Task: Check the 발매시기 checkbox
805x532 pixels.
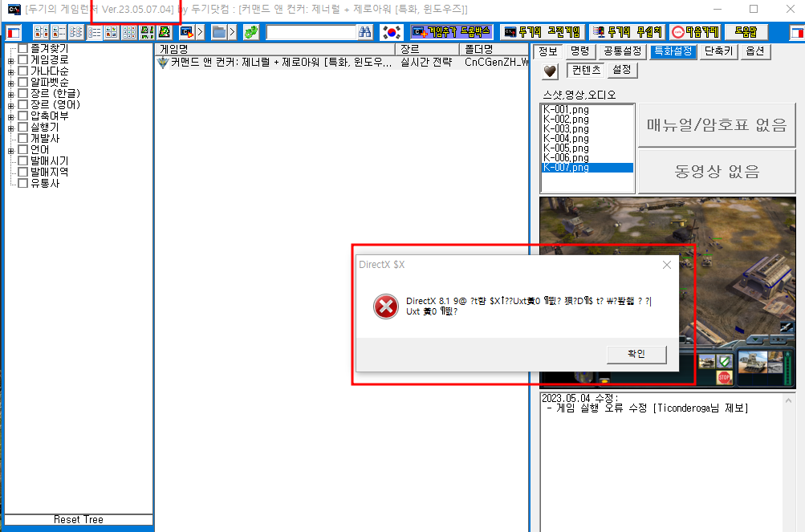Action: [22, 160]
